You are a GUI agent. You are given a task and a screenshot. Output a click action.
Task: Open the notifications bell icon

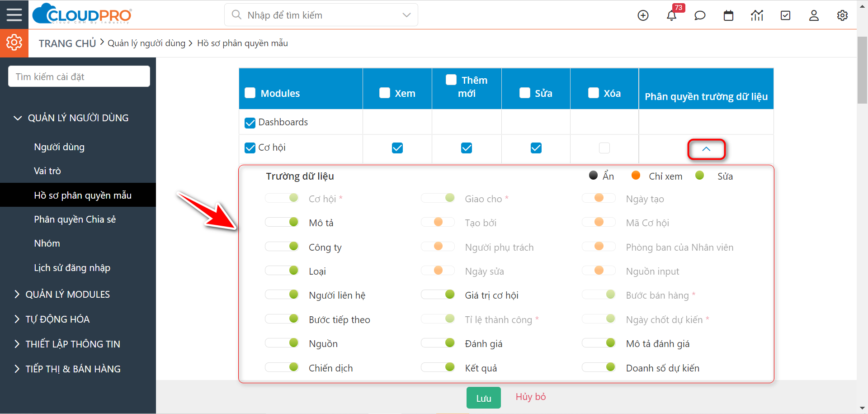coord(671,15)
